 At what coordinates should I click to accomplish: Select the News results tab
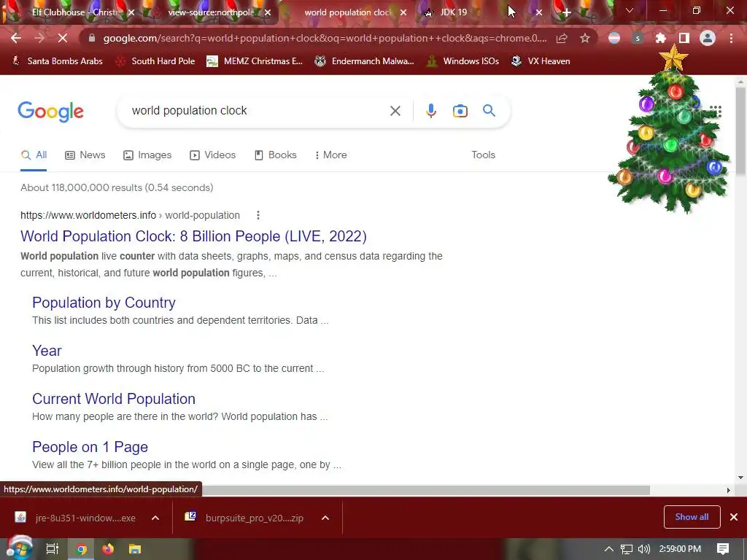click(x=85, y=155)
